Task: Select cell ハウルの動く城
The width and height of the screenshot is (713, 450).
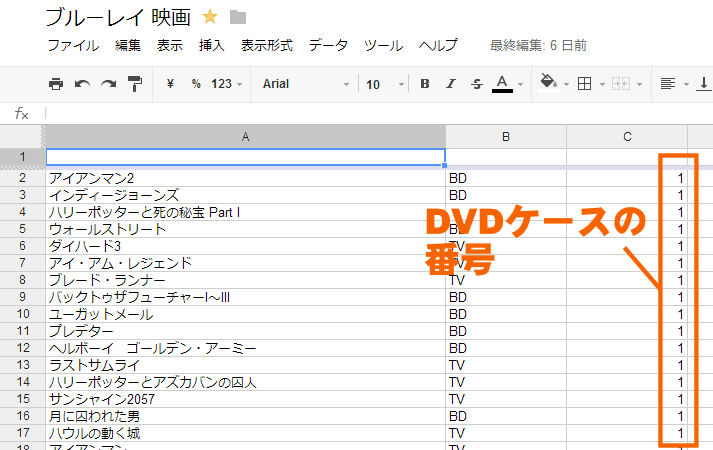Action: (246, 433)
